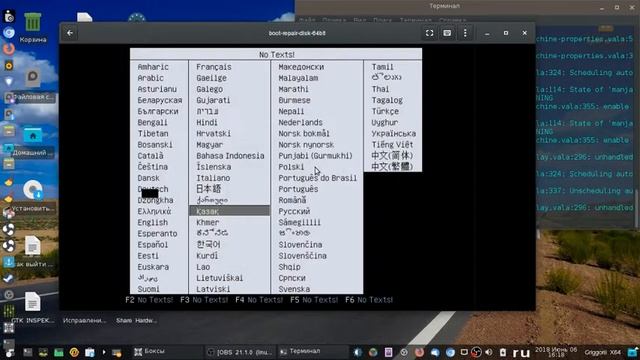
Task: Select Slovenčina language
Action: pos(300,245)
